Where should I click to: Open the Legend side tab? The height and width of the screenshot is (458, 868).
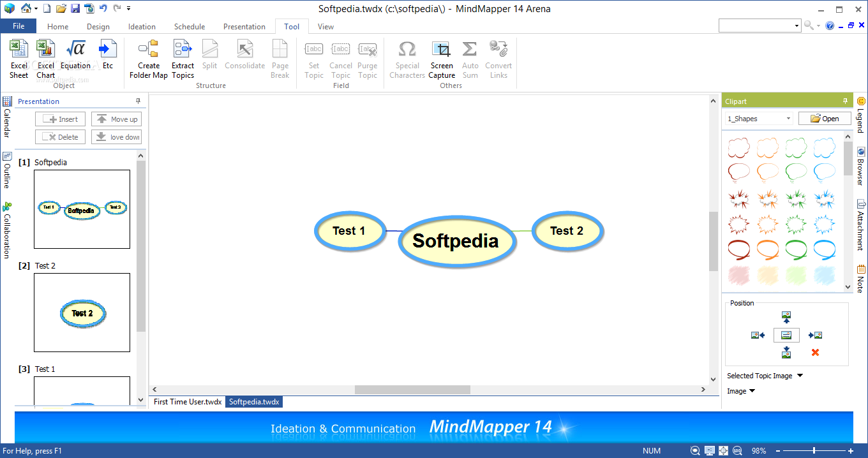860,115
